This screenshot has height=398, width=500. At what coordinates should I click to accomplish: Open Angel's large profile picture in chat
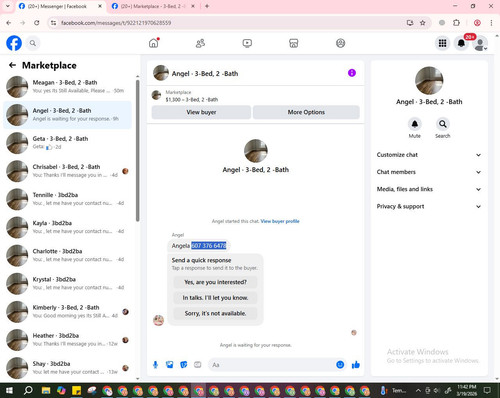(256, 151)
